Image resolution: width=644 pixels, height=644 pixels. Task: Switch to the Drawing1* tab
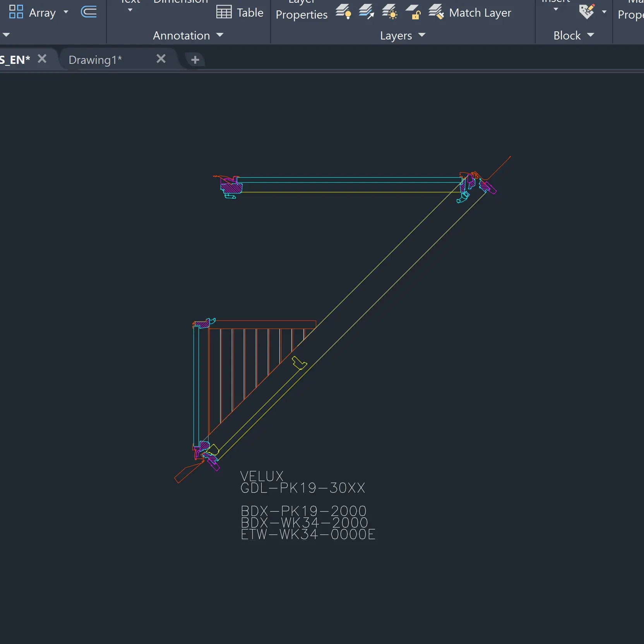coord(95,60)
